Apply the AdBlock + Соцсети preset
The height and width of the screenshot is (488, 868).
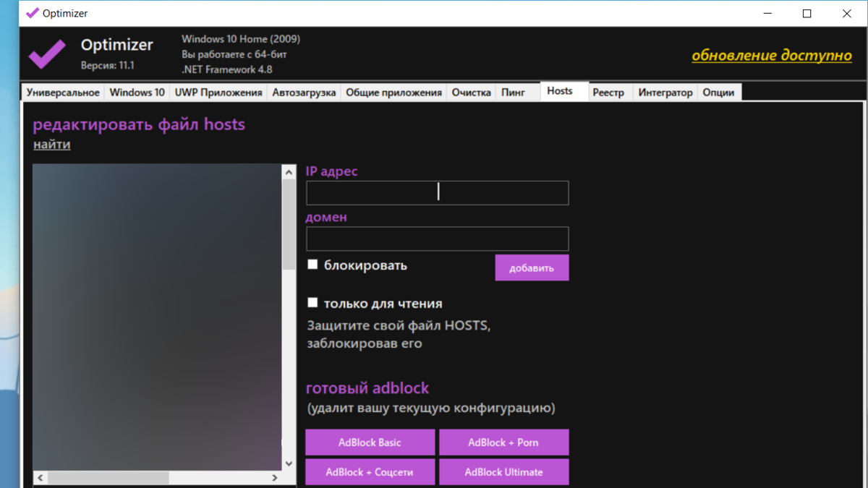point(370,472)
